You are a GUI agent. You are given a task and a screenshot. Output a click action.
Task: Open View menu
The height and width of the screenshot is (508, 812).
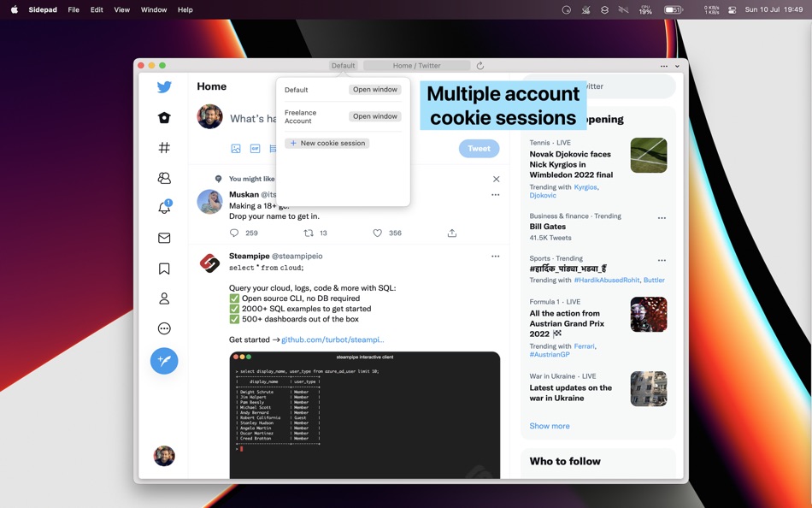tap(121, 10)
